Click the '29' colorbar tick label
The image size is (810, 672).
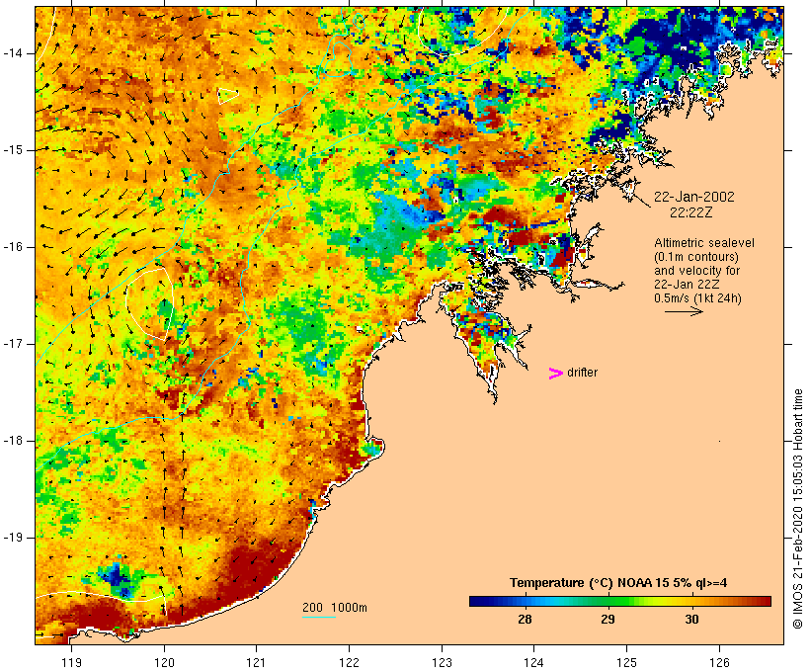(608, 620)
